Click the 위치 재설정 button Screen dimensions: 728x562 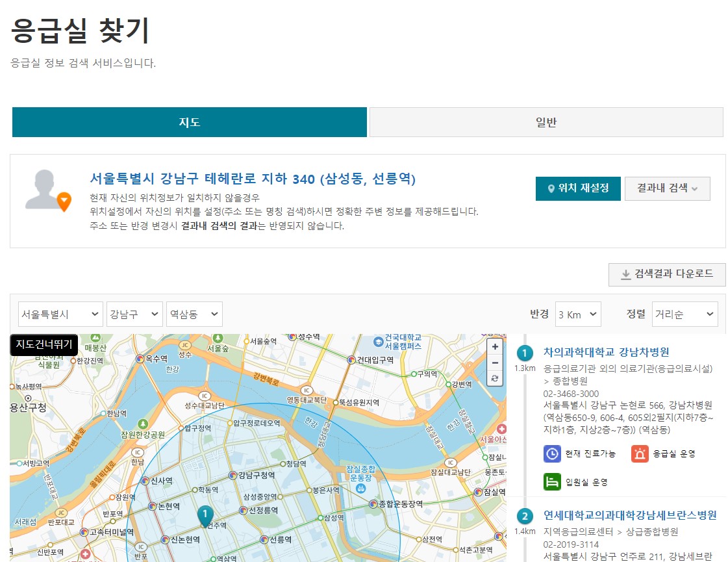click(x=578, y=188)
